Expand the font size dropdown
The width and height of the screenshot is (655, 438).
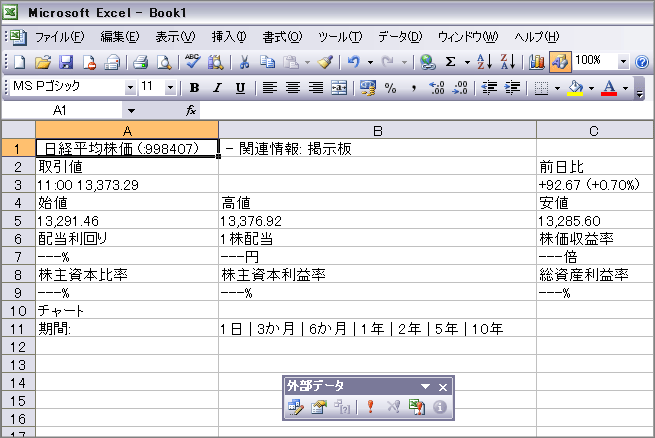point(170,88)
